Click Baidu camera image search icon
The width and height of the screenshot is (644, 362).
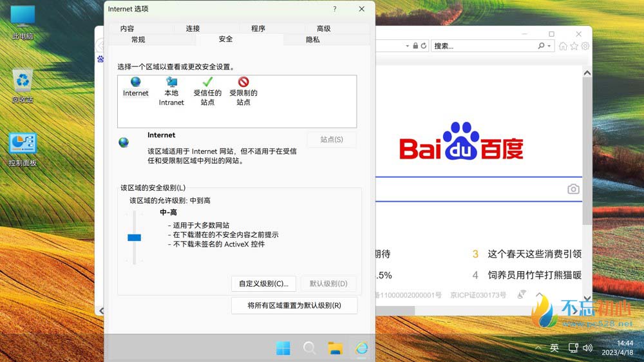pyautogui.click(x=573, y=189)
